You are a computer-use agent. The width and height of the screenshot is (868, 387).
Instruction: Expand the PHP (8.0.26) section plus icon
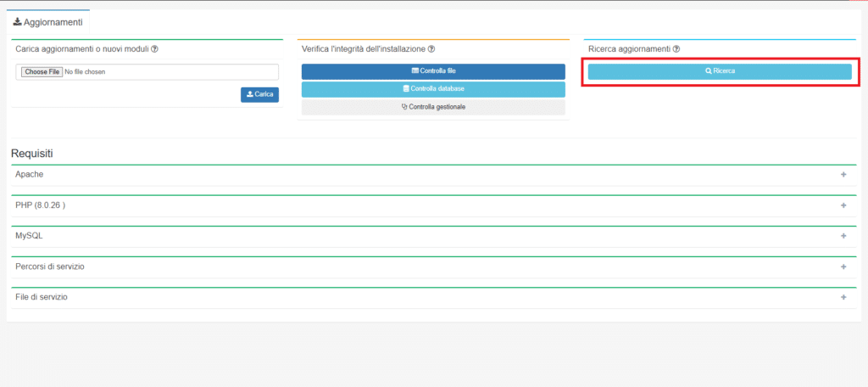(x=843, y=205)
